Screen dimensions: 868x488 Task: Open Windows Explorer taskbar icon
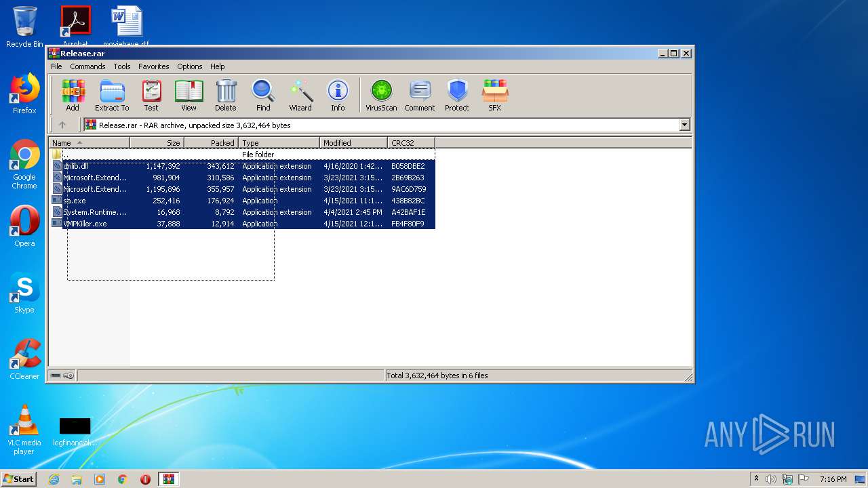(77, 479)
